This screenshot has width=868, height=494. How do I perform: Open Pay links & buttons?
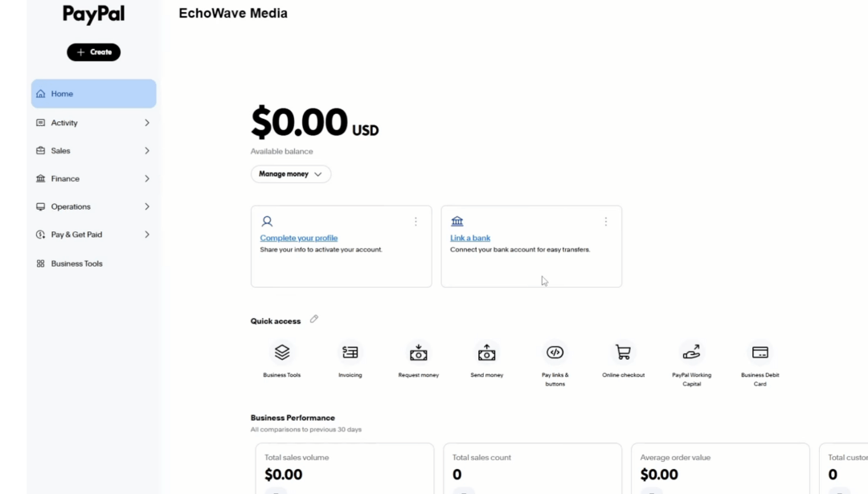point(555,352)
